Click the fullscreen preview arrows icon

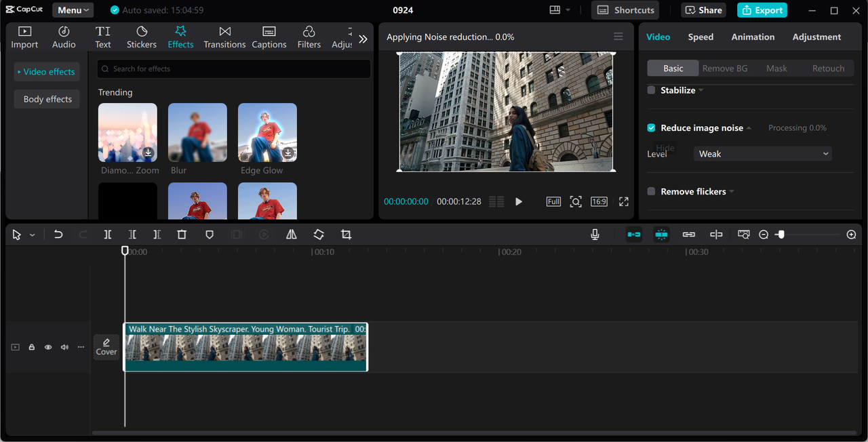pyautogui.click(x=624, y=201)
